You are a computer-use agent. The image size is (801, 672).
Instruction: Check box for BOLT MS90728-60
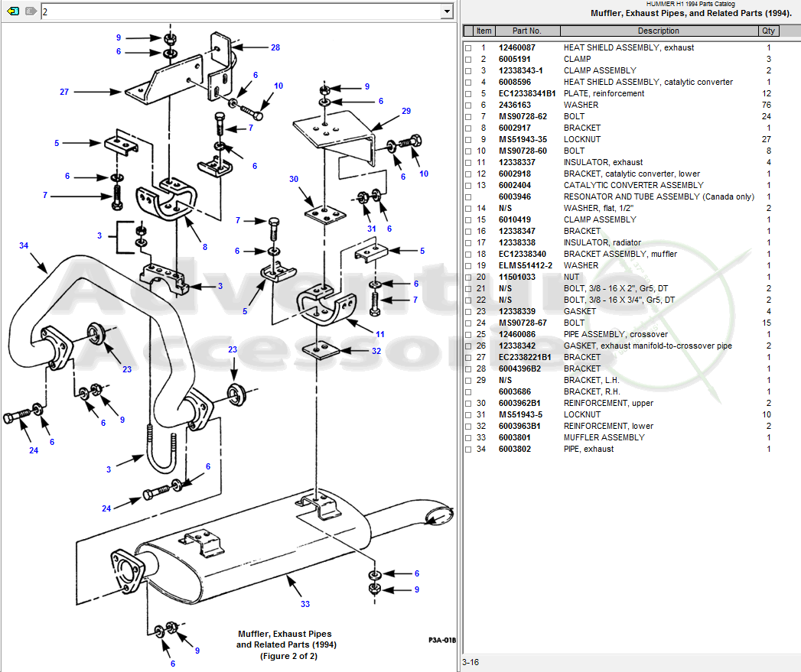click(468, 151)
